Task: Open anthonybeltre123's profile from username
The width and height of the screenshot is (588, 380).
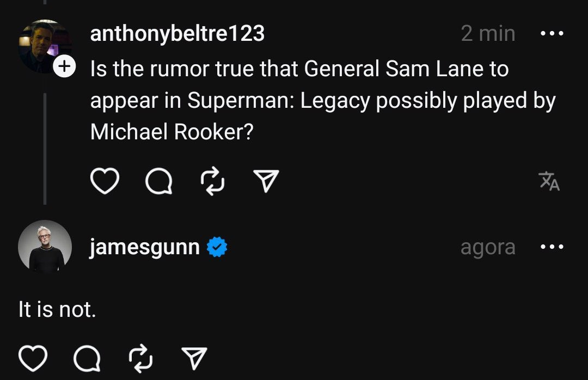Action: pyautogui.click(x=177, y=34)
